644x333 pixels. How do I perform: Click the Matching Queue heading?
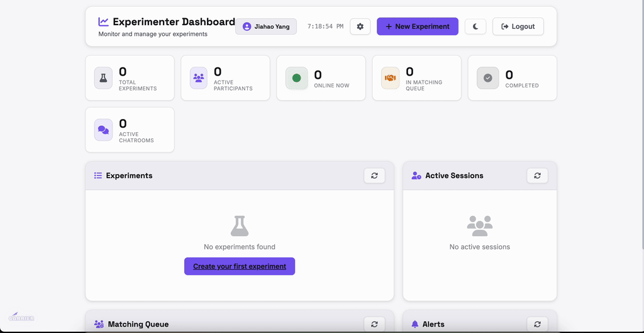(x=138, y=324)
